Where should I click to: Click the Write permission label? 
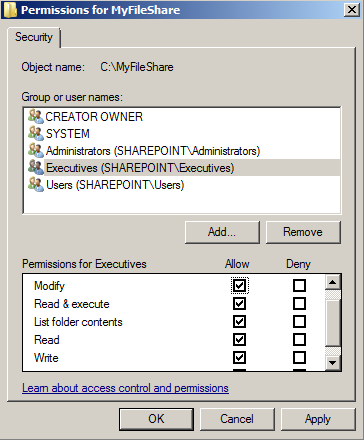[x=46, y=358]
